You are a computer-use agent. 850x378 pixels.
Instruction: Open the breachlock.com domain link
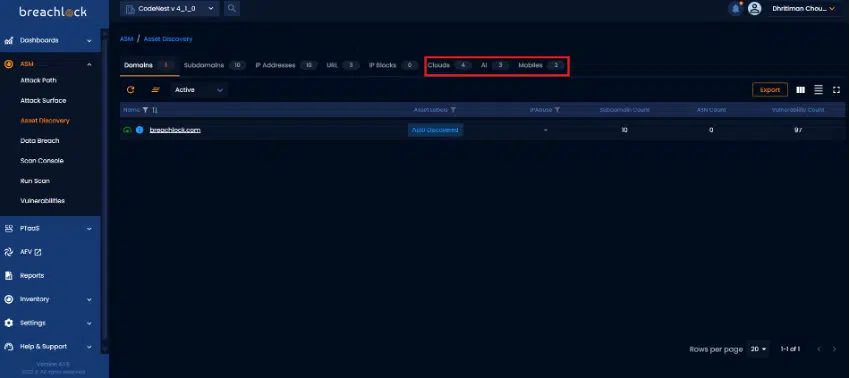click(x=175, y=130)
